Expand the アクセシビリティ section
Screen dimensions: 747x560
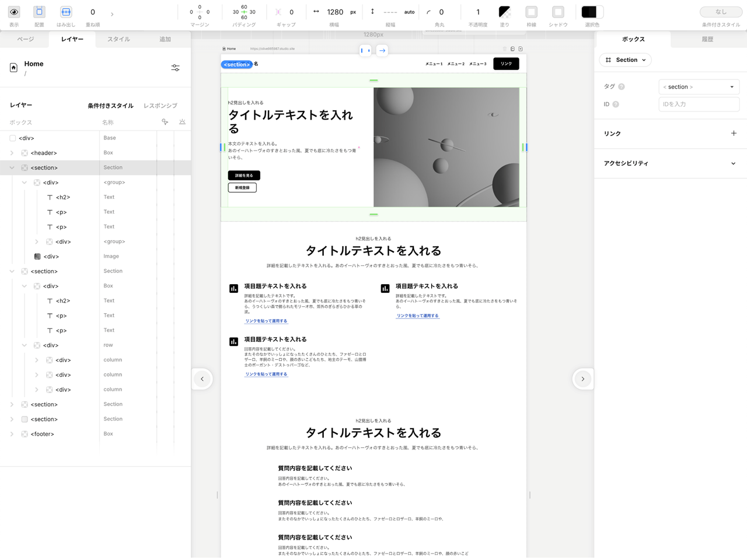734,163
